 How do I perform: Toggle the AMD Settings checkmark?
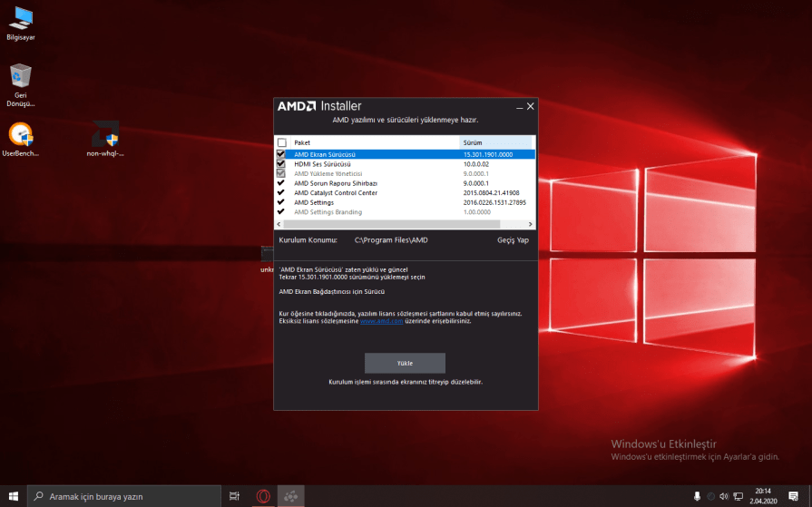(280, 202)
